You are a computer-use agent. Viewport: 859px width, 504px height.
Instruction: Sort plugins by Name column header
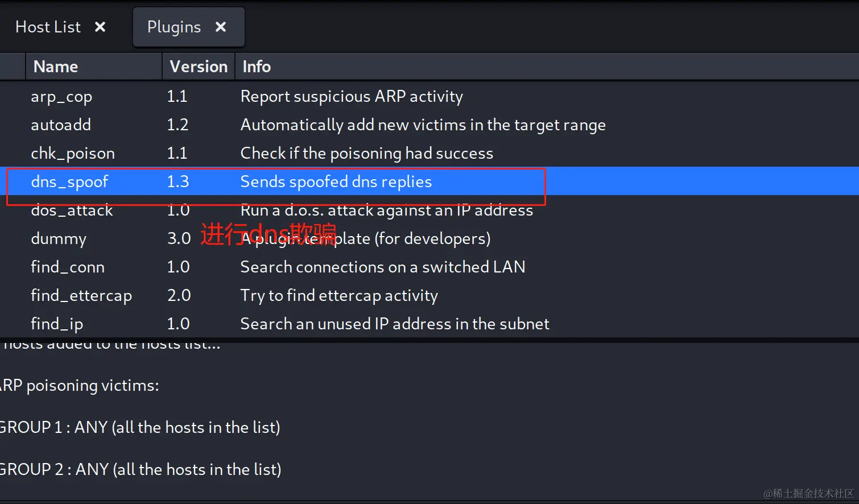pyautogui.click(x=94, y=67)
